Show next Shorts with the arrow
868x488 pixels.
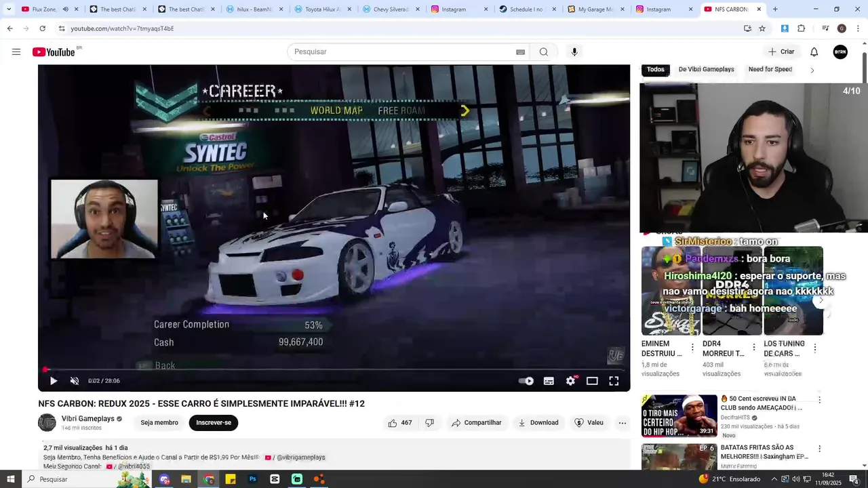coord(821,300)
